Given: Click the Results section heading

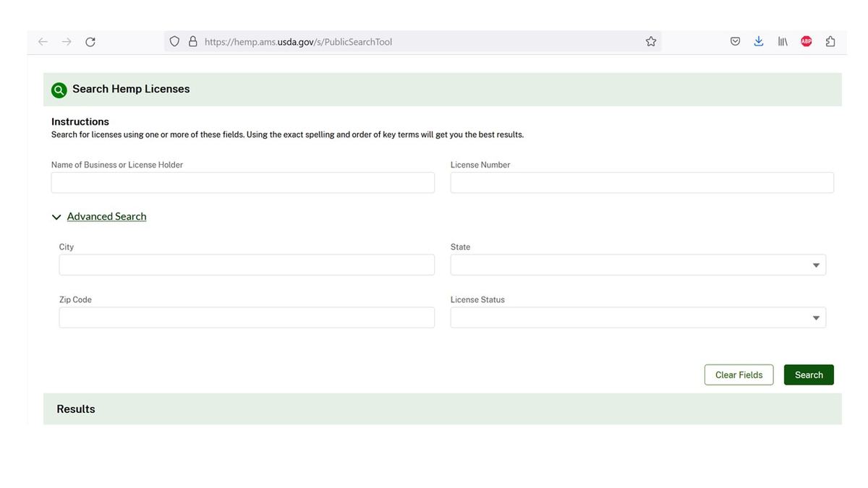Looking at the screenshot, I should [x=76, y=409].
